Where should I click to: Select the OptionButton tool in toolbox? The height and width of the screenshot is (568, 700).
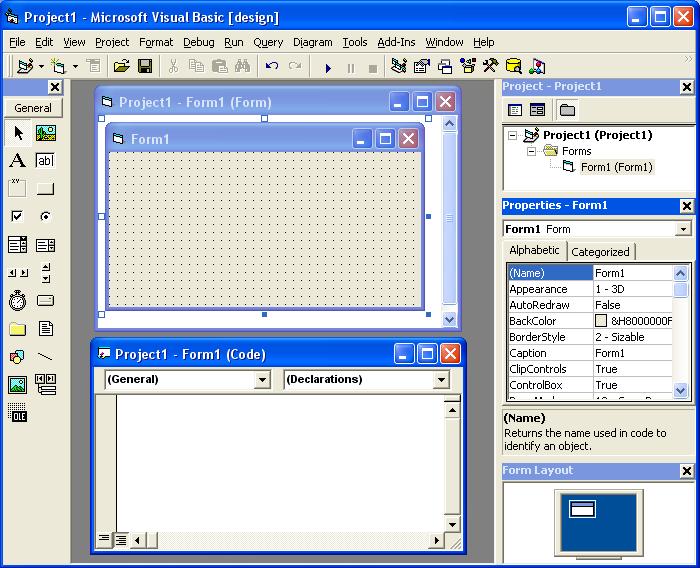[46, 217]
